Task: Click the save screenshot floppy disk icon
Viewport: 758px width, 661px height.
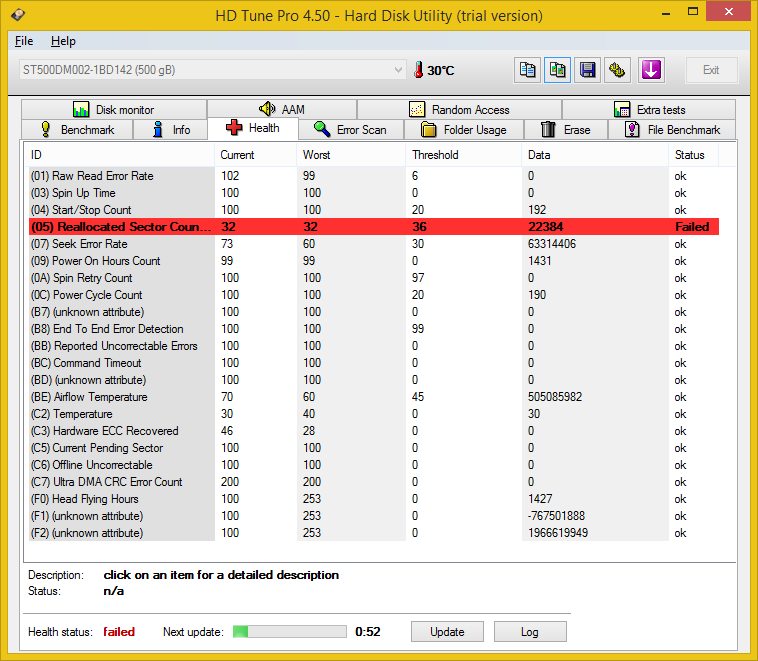Action: click(587, 70)
